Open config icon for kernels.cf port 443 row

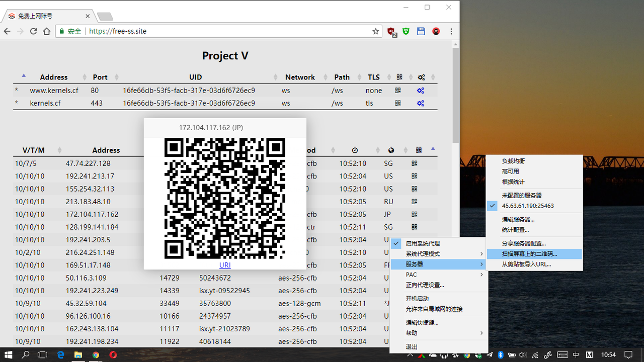(x=421, y=103)
